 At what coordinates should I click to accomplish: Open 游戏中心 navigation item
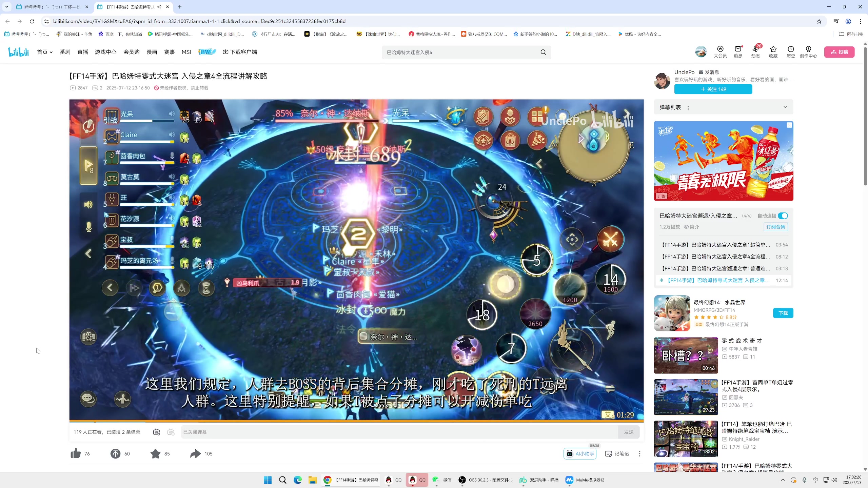tap(105, 52)
